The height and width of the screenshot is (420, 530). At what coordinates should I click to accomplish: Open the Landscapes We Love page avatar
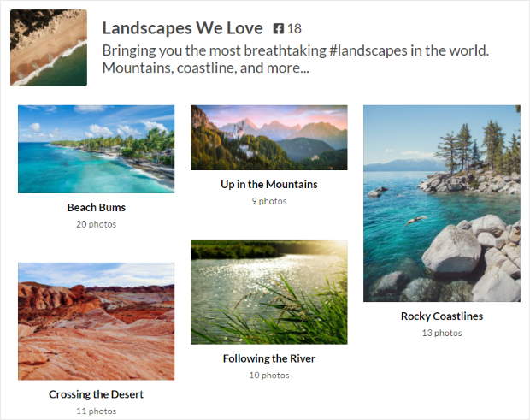[49, 48]
